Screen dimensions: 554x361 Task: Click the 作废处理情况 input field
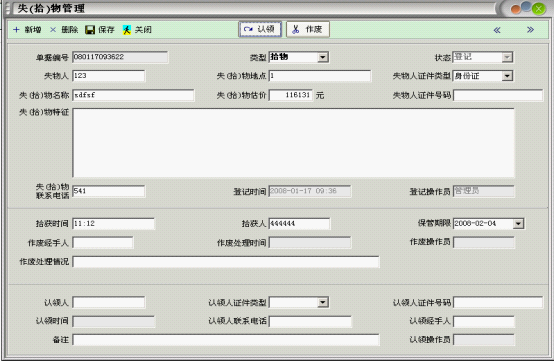(226, 262)
